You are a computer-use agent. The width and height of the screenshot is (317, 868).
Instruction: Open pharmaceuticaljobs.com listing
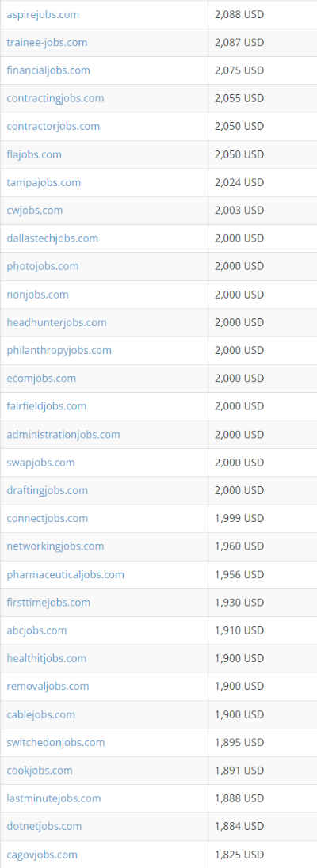coord(66,575)
